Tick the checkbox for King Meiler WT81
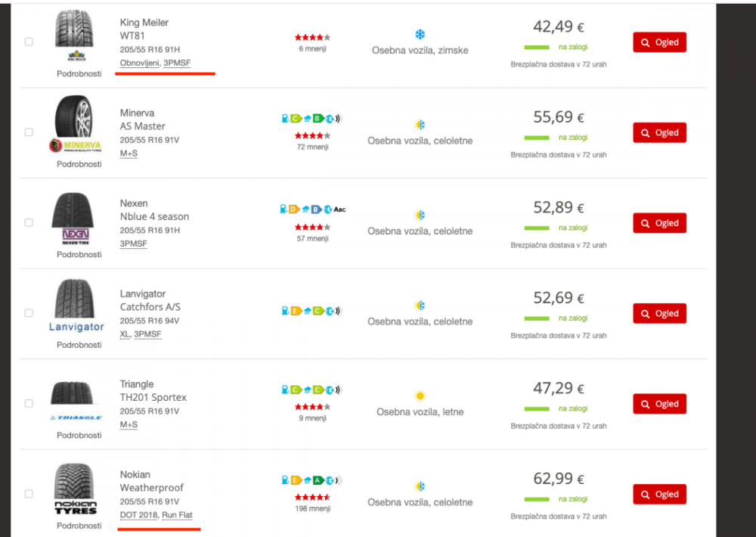Image resolution: width=756 pixels, height=537 pixels. click(29, 42)
